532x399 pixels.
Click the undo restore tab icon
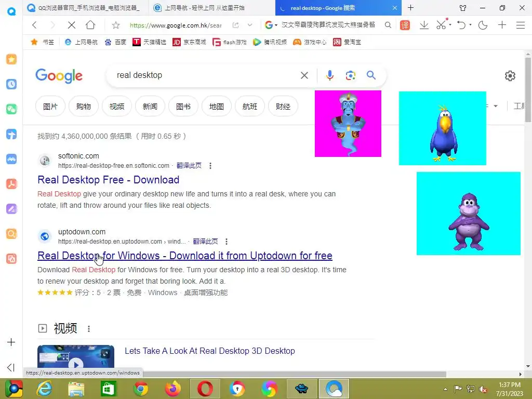tap(461, 25)
